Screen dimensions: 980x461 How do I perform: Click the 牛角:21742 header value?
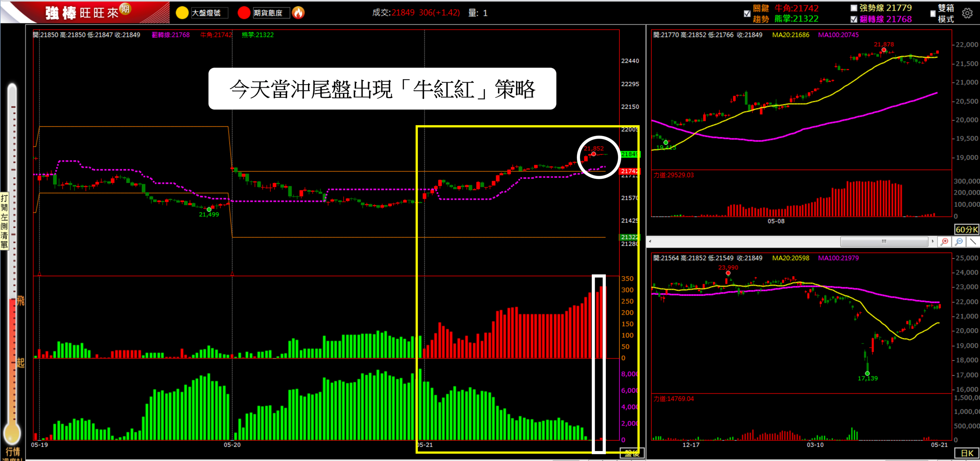(x=796, y=8)
